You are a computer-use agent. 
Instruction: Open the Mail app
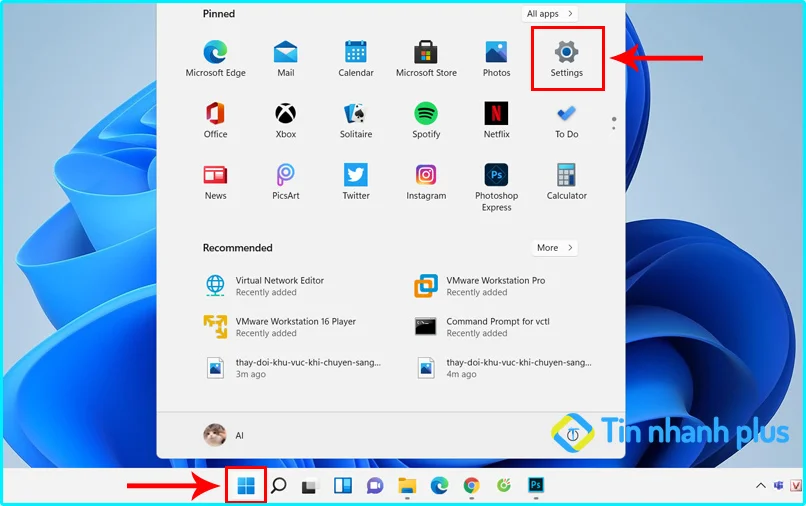(286, 59)
